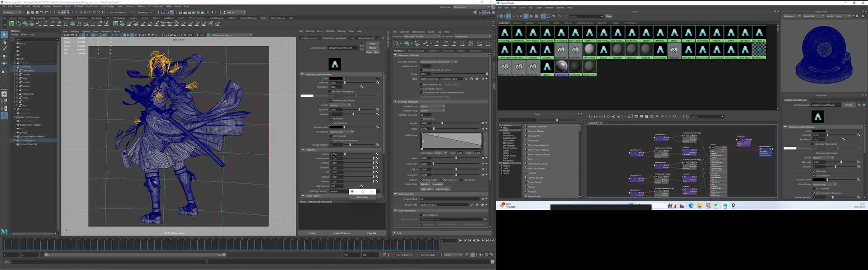The height and width of the screenshot is (270, 868).
Task: Open Primitive Type Spline dropdown
Action: coord(432,106)
